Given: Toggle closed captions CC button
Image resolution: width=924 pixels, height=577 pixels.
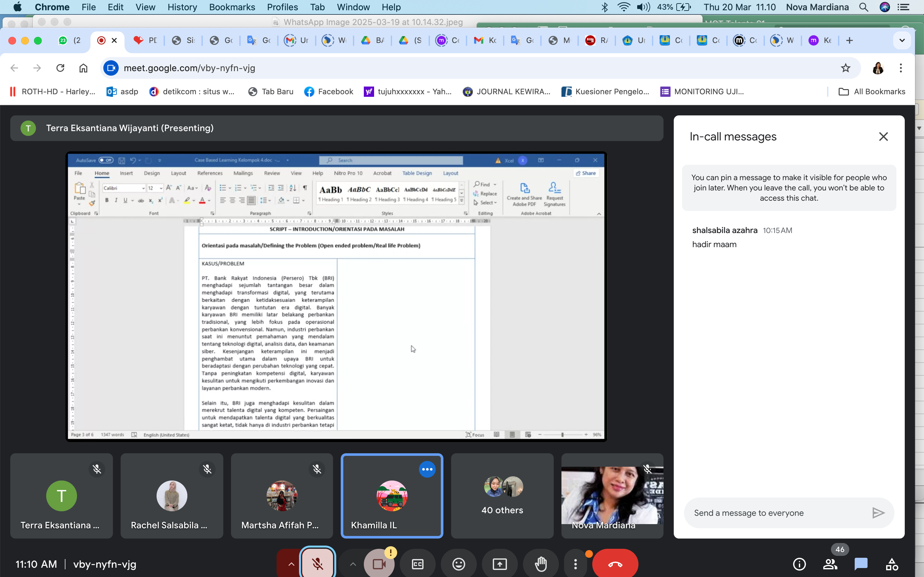Looking at the screenshot, I should [418, 564].
